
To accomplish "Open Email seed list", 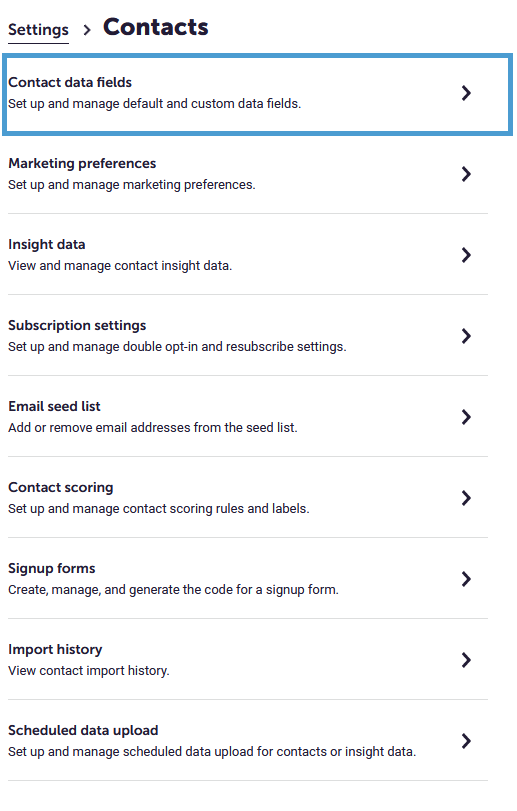I will [248, 416].
